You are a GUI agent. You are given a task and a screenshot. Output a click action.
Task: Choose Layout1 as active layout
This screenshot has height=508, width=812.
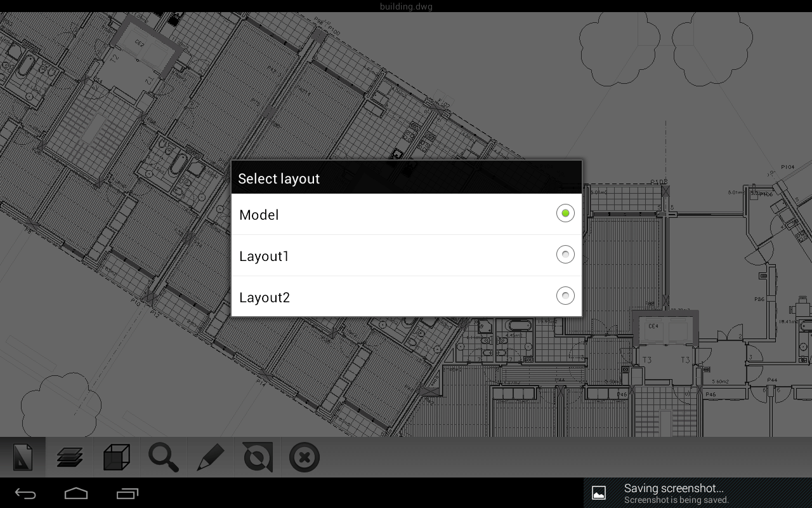point(565,255)
